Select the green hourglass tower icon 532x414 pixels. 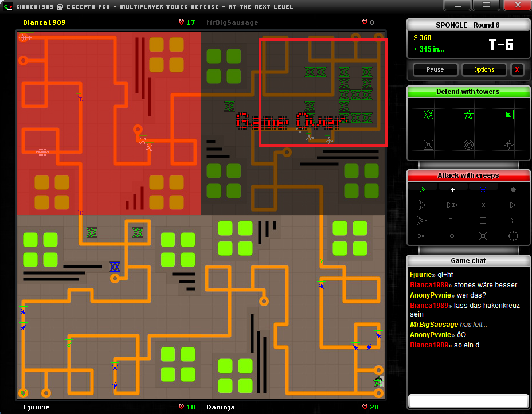tap(428, 115)
